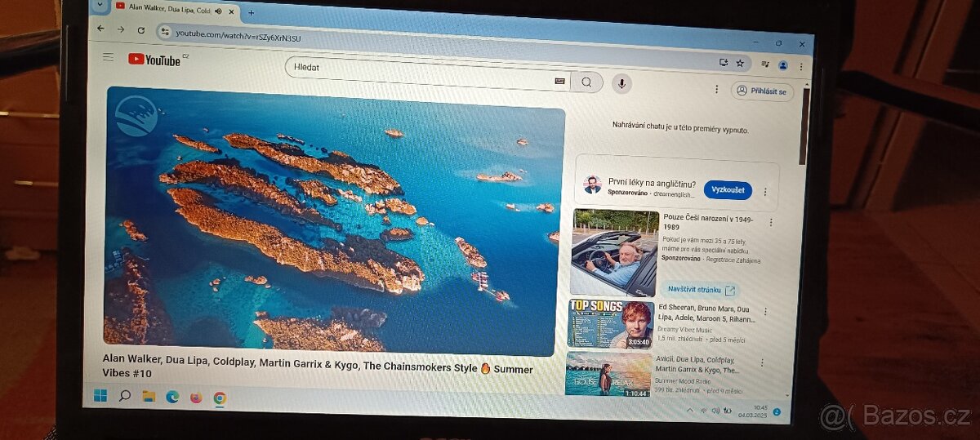The height and width of the screenshot is (440, 980).
Task: Launch Firefox from the taskbar
Action: click(196, 398)
